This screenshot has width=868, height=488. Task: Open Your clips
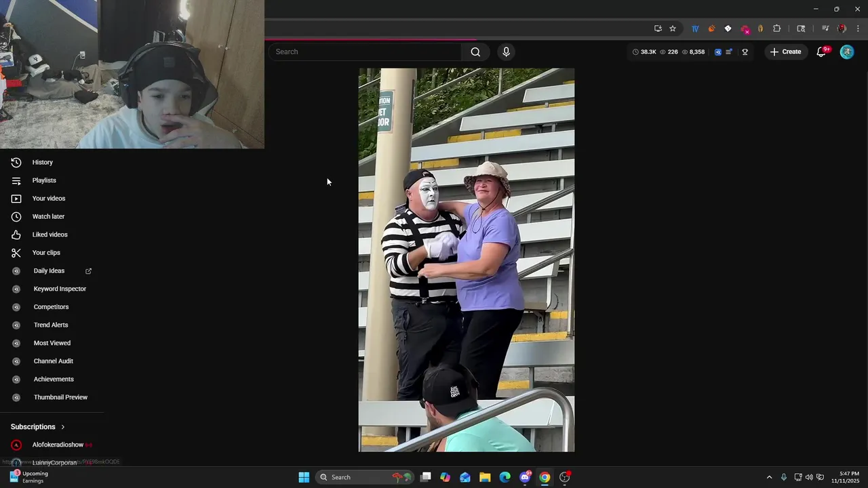point(46,253)
